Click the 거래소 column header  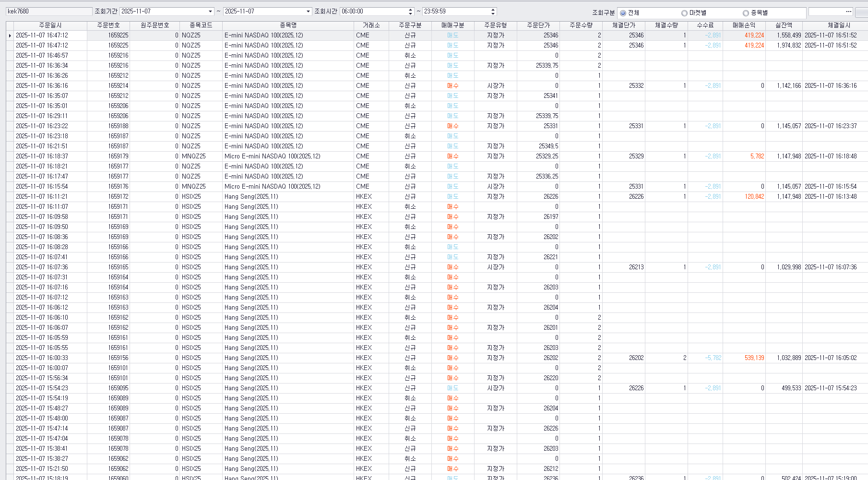[x=371, y=25]
